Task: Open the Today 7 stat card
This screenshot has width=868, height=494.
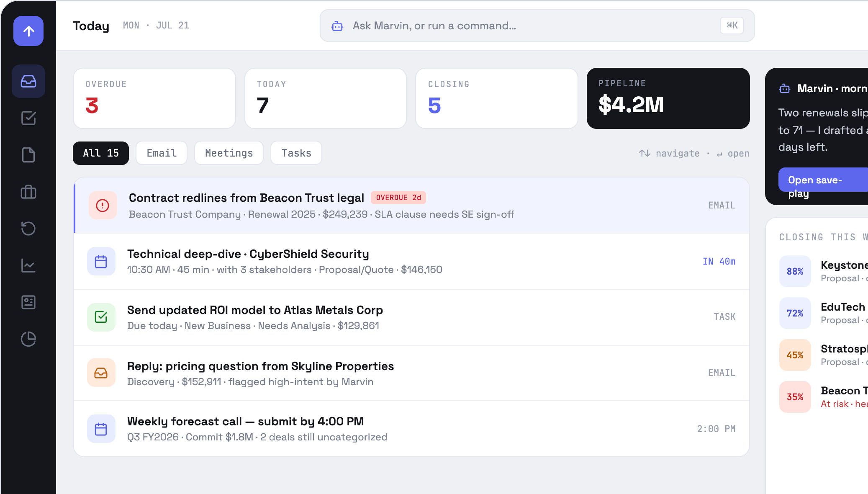Action: point(326,98)
